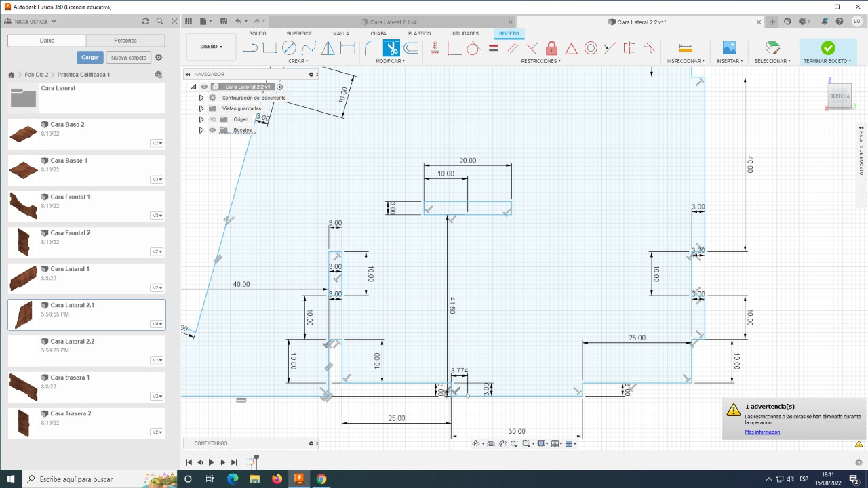Apply the Horizontal/Vertical constraint
Viewport: 868px width, 488px height.
pos(435,48)
